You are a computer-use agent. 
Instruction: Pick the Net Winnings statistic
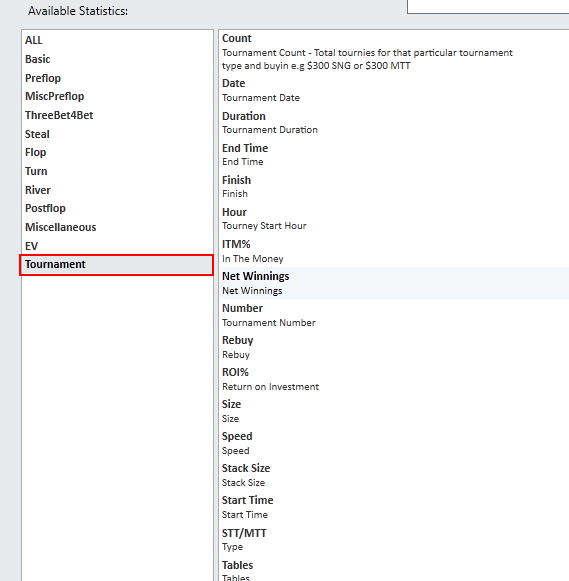[x=394, y=283]
